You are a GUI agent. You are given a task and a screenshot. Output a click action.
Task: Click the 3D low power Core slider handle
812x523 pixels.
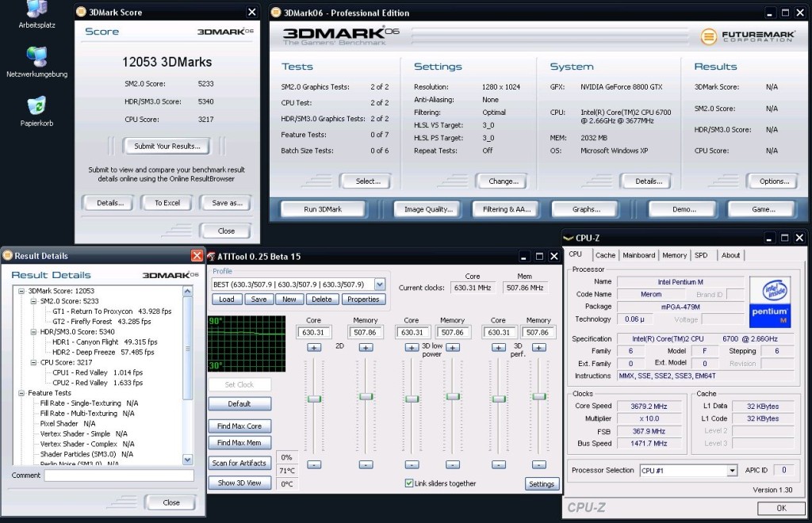tap(412, 399)
